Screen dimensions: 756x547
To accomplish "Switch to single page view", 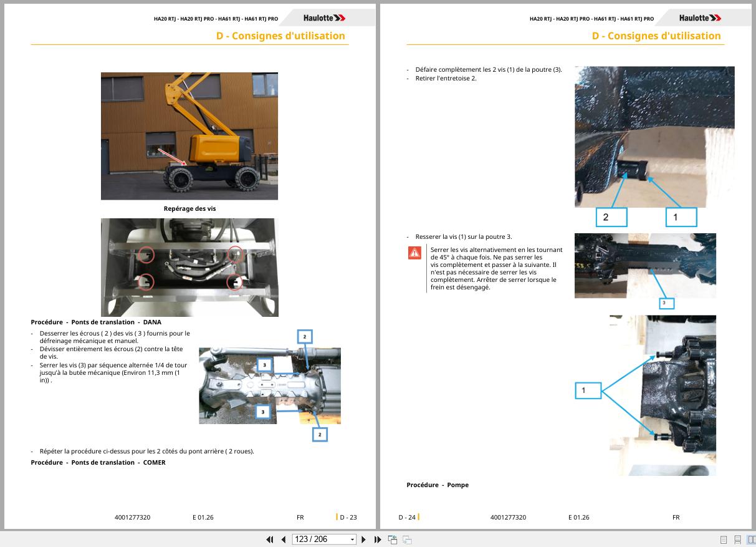I will pyautogui.click(x=724, y=540).
